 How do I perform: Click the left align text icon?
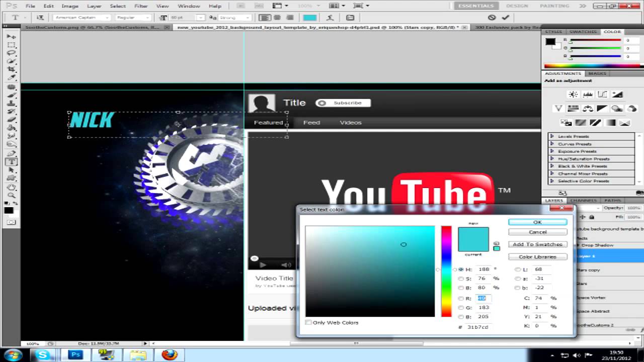(x=264, y=18)
